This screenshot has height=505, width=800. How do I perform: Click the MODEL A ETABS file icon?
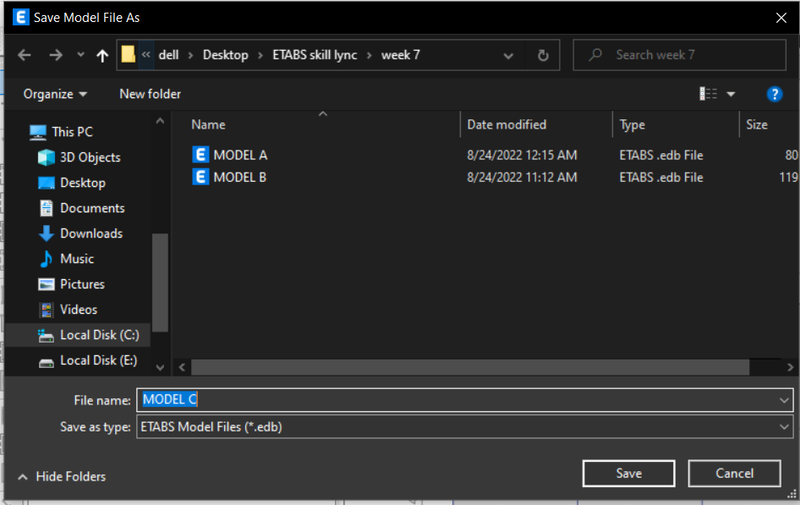coord(201,155)
